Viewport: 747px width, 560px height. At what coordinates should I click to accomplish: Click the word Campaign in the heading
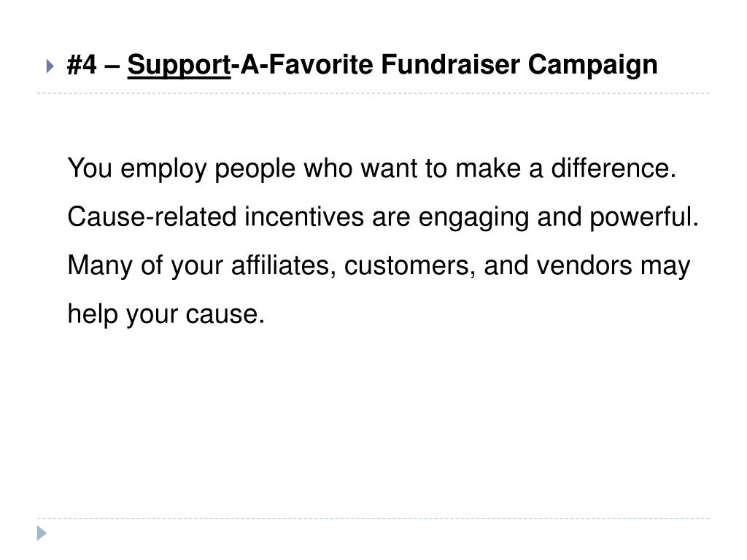[592, 65]
